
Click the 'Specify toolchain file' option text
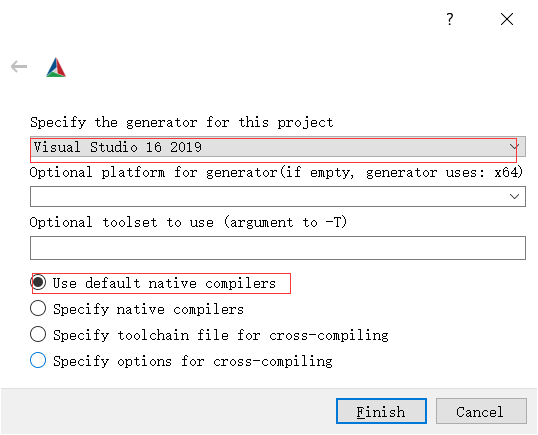(221, 335)
